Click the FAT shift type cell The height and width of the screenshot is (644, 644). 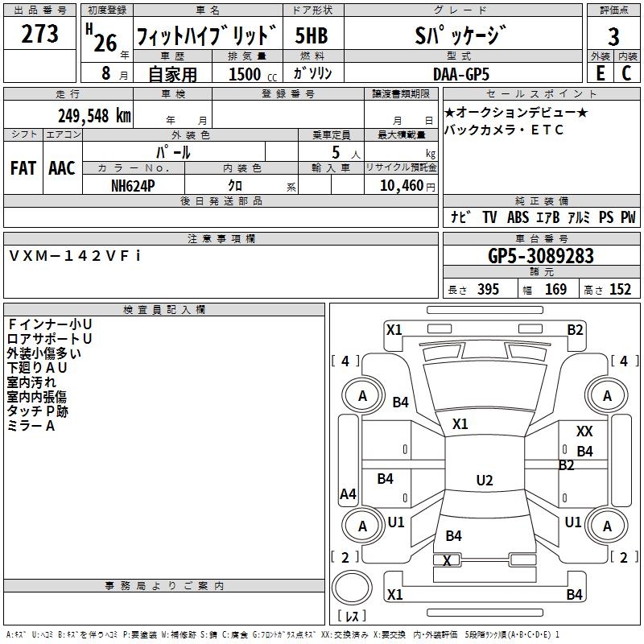pyautogui.click(x=23, y=168)
